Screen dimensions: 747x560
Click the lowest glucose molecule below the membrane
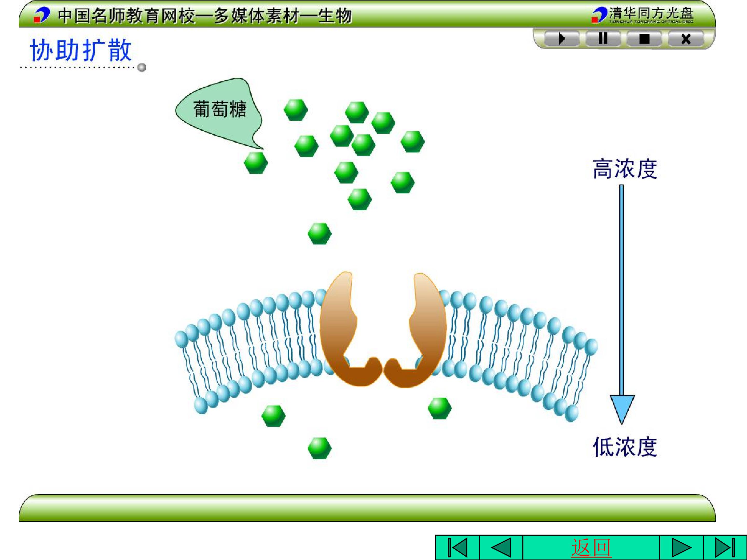320,448
